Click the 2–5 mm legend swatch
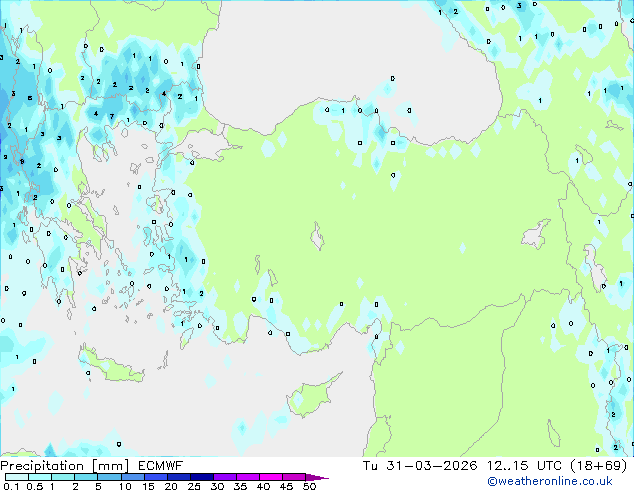This screenshot has width=634, height=490. click(x=86, y=477)
